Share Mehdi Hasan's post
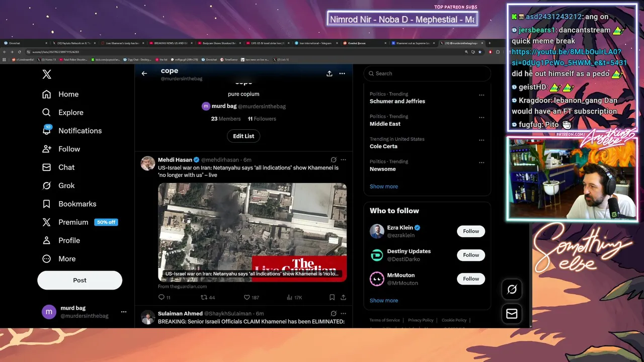This screenshot has width=644, height=362. (x=343, y=298)
